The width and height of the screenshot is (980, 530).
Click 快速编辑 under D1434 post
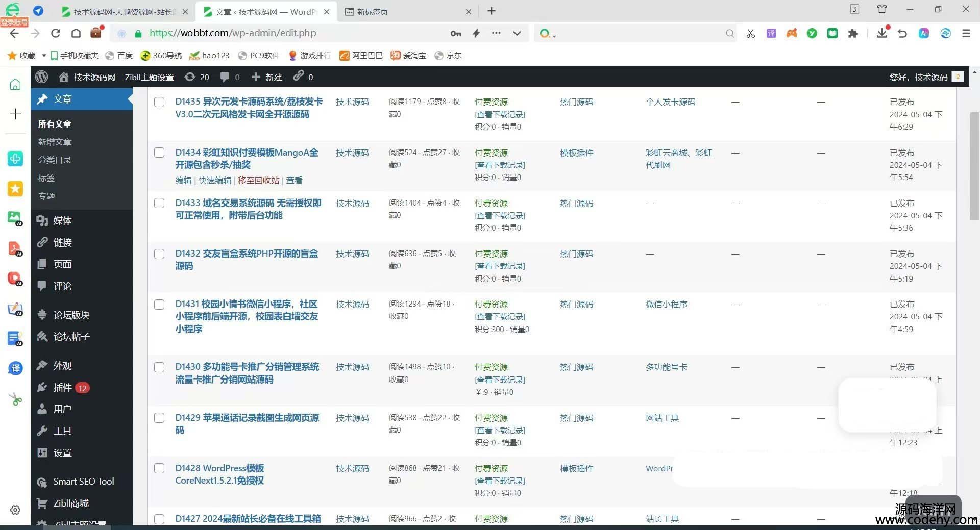(x=215, y=180)
